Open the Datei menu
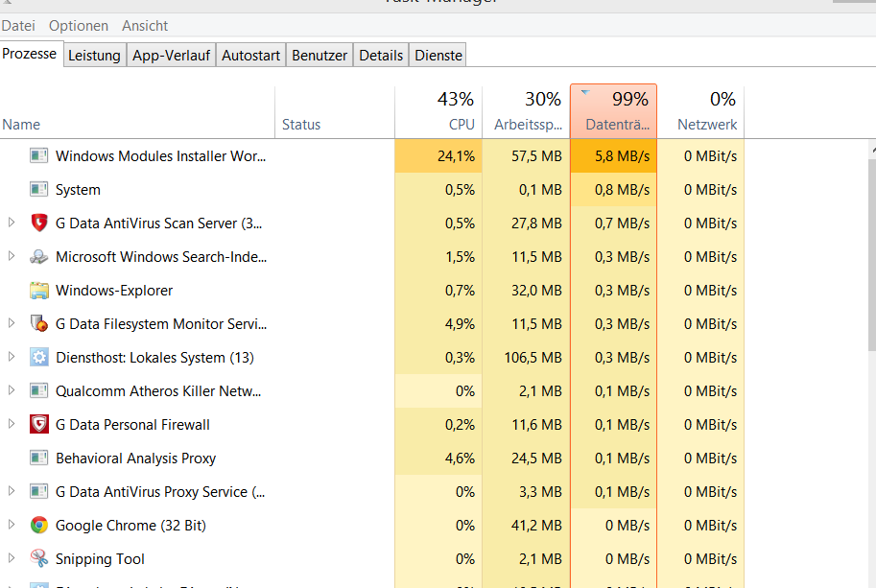The image size is (876, 588). pos(18,26)
